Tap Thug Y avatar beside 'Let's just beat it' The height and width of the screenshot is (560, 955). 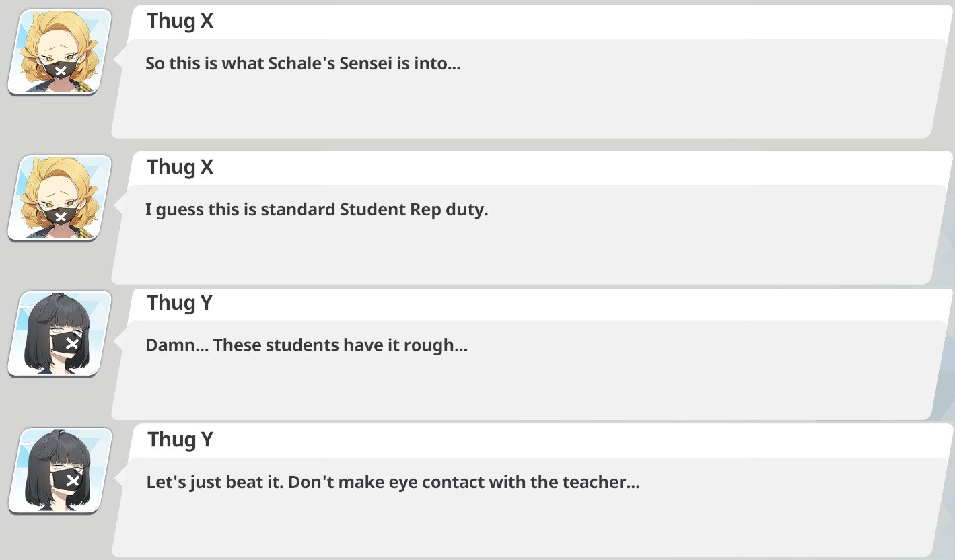pyautogui.click(x=59, y=470)
